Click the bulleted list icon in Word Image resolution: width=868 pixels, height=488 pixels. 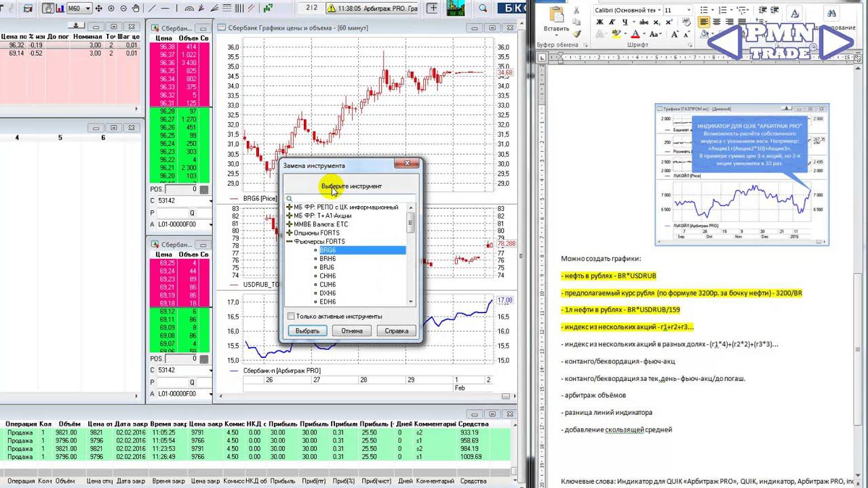click(x=705, y=10)
